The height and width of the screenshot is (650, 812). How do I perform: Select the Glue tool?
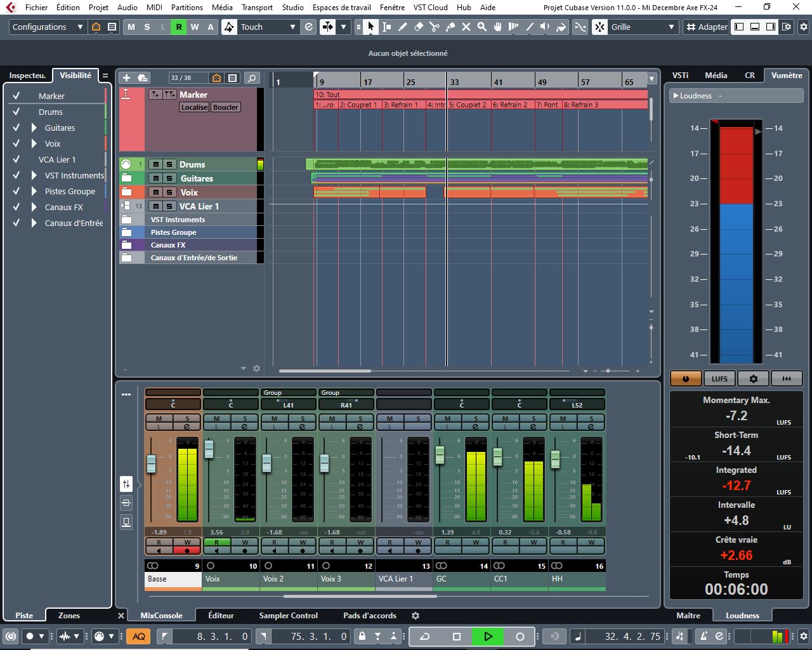click(450, 27)
